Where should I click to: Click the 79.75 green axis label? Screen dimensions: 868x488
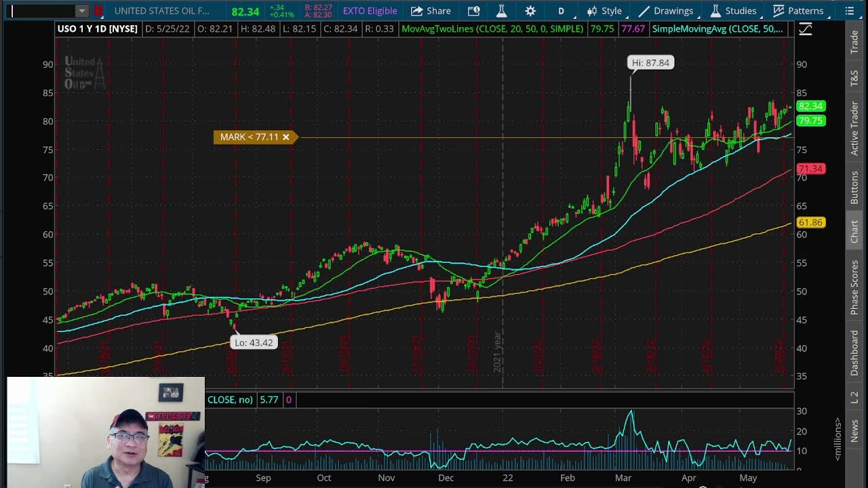[x=810, y=121]
